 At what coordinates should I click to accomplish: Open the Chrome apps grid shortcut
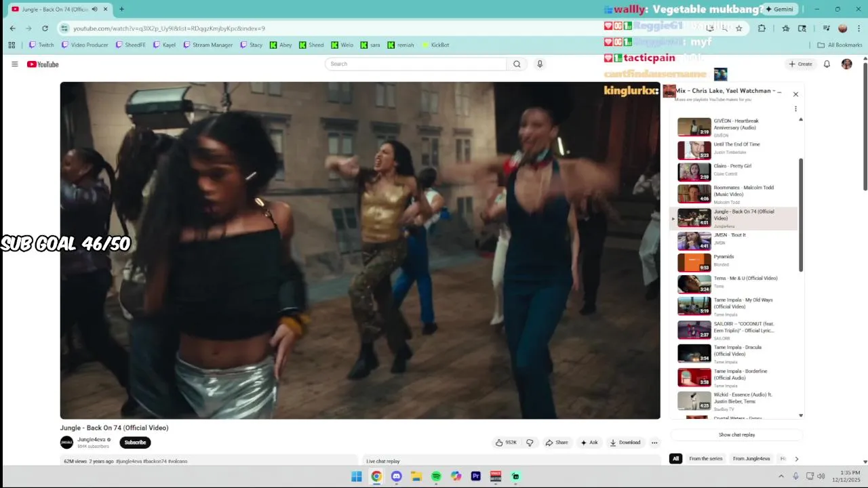click(x=12, y=45)
